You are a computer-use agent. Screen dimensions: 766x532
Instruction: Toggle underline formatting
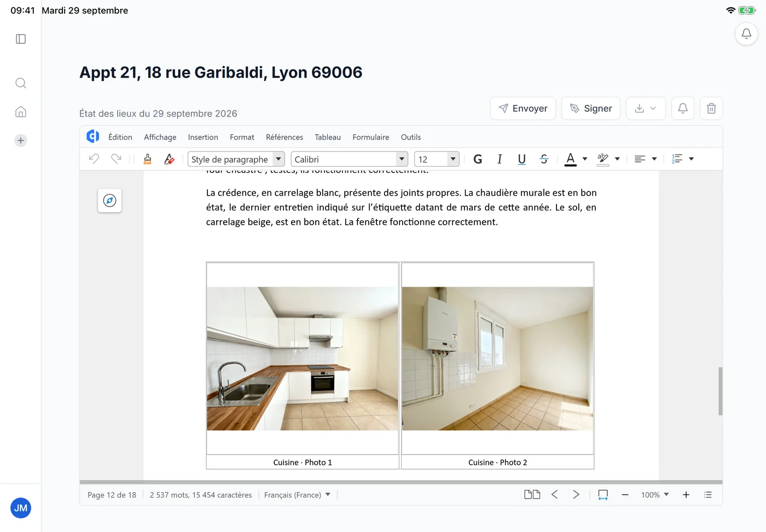[x=522, y=159]
